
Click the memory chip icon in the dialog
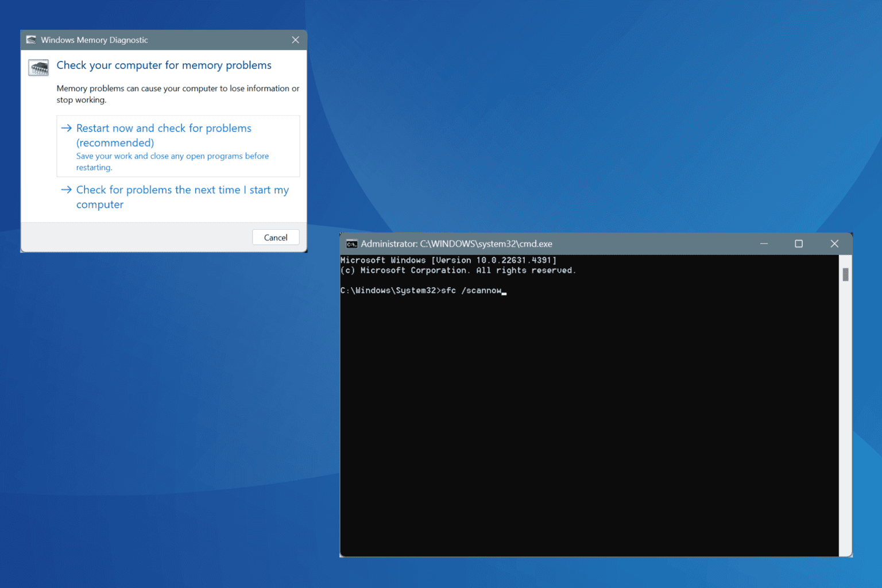pos(38,68)
